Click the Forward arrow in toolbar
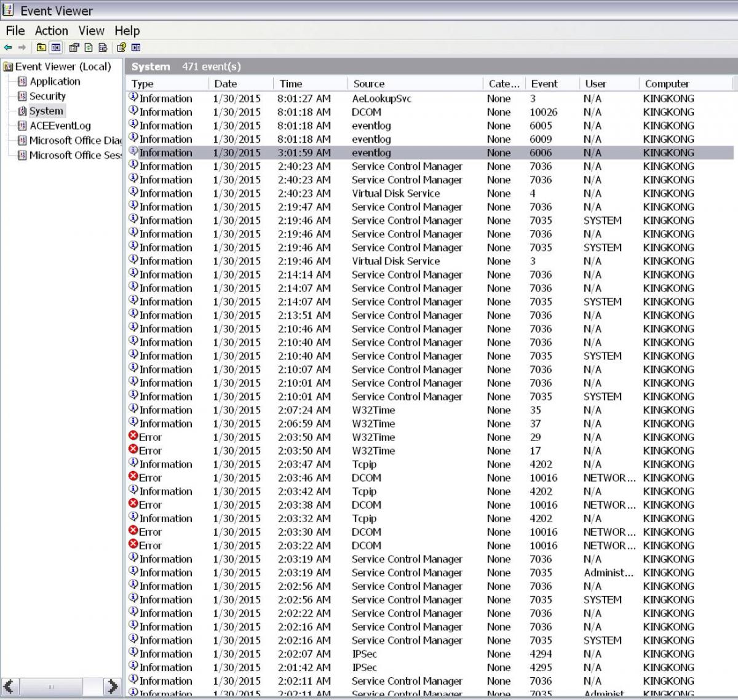Image resolution: width=738 pixels, height=700 pixels. tap(22, 47)
